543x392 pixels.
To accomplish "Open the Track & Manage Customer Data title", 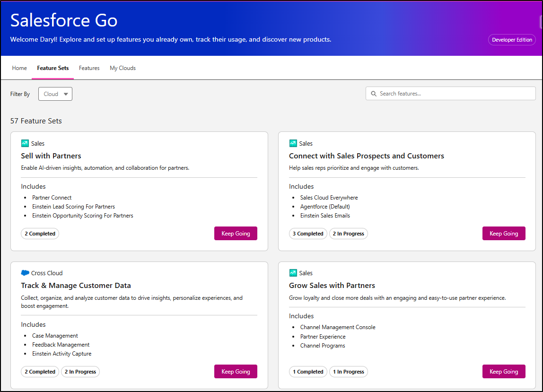I will pyautogui.click(x=76, y=286).
